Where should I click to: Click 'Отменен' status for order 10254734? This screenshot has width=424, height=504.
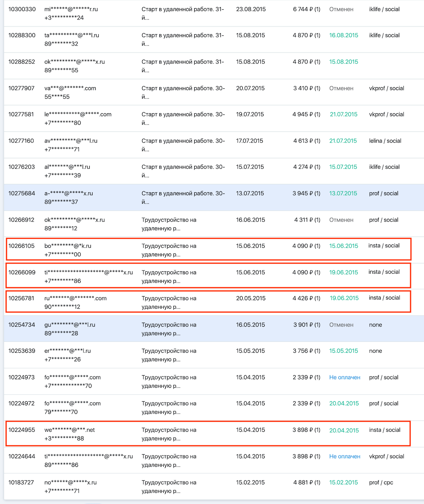tap(341, 325)
